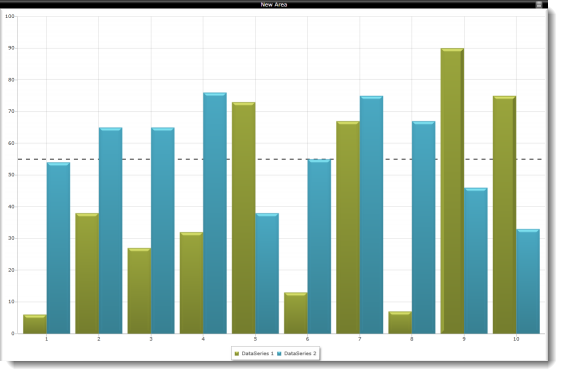Click x-axis label 4
The image size is (563, 376).
(203, 339)
